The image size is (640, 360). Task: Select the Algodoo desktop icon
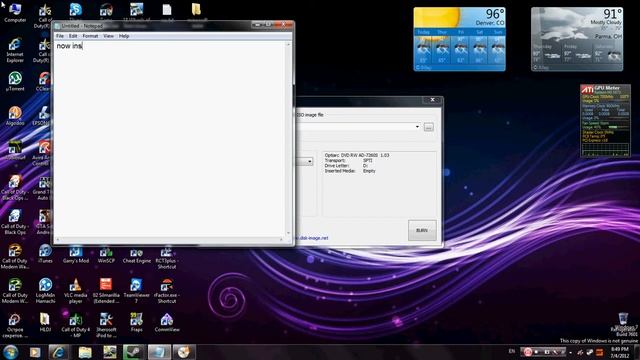pyautogui.click(x=15, y=116)
